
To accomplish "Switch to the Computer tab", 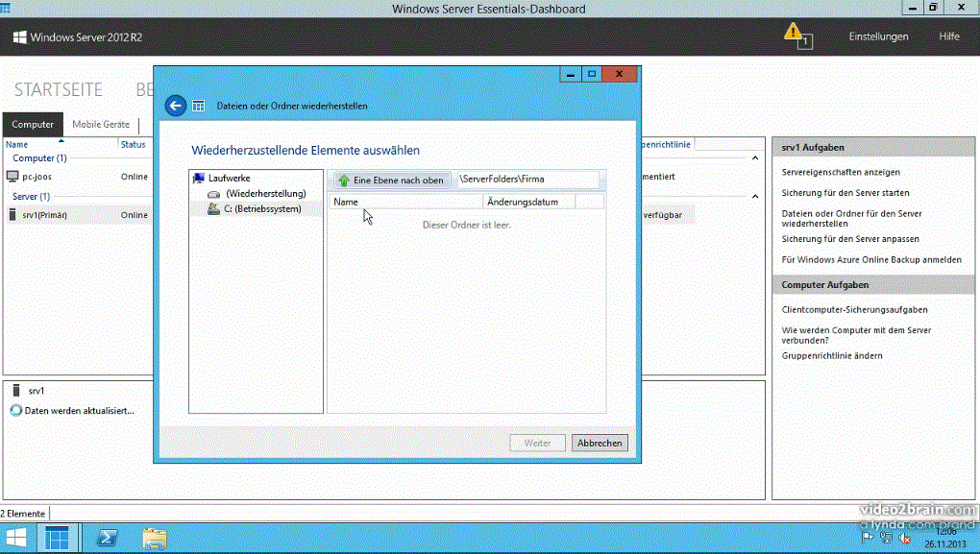I will pos(33,124).
